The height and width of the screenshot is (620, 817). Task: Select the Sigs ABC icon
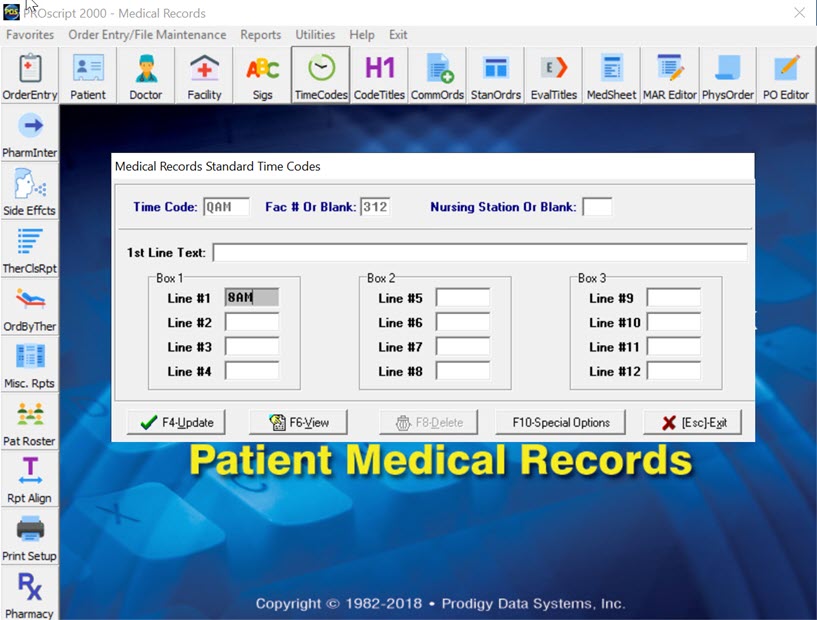(x=262, y=75)
